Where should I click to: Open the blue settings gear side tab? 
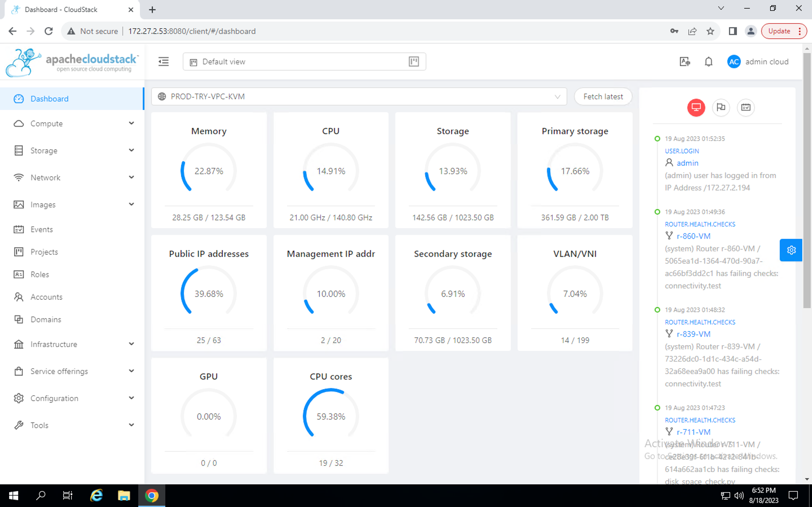pos(791,250)
